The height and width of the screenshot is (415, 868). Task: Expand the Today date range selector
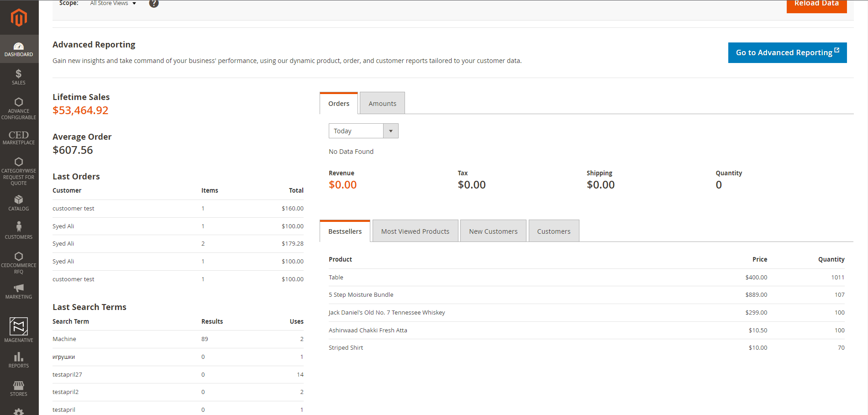[x=356, y=131]
